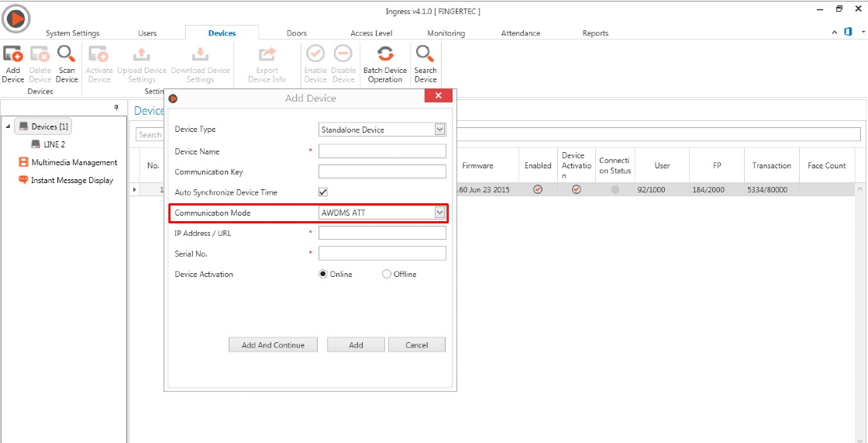This screenshot has width=868, height=443.
Task: Click the Delete Device toolbar icon
Action: (x=40, y=54)
